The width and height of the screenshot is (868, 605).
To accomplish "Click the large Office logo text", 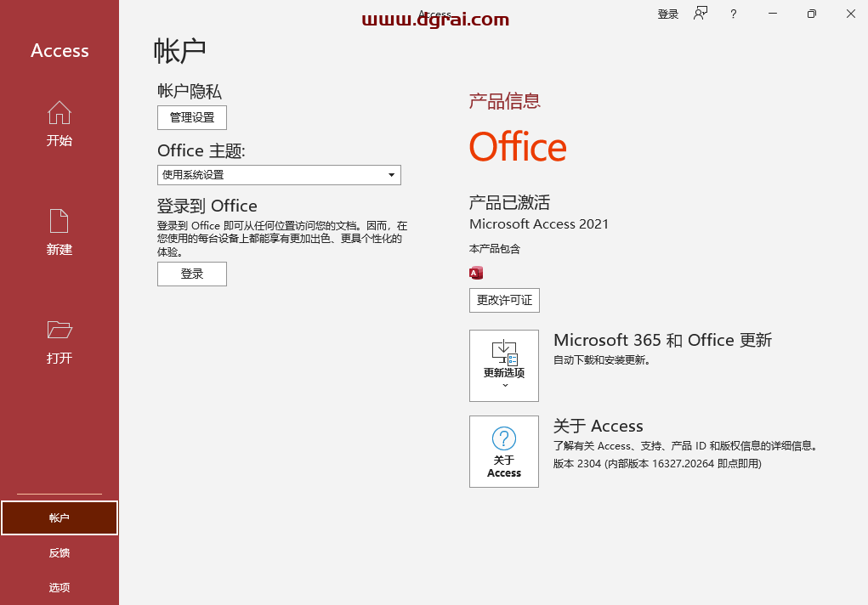I will point(518,147).
